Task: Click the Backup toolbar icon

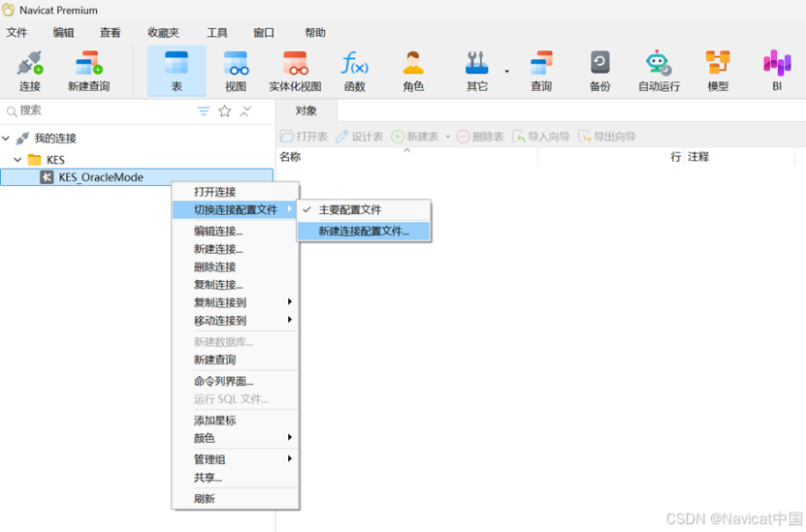Action: (x=599, y=71)
